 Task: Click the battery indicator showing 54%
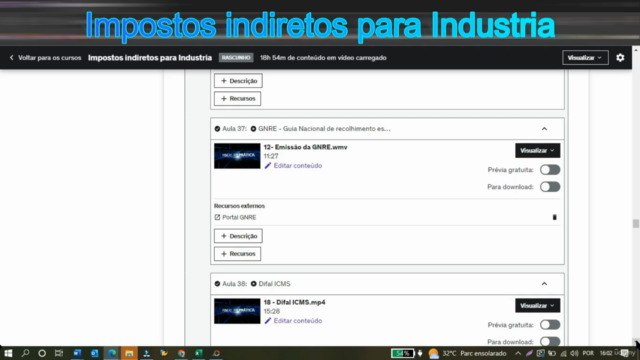[402, 353]
